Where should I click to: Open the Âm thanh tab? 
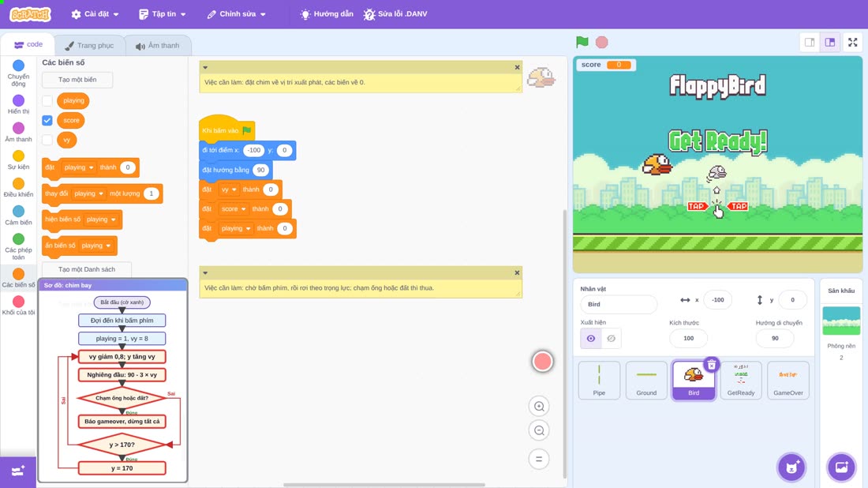tap(158, 46)
